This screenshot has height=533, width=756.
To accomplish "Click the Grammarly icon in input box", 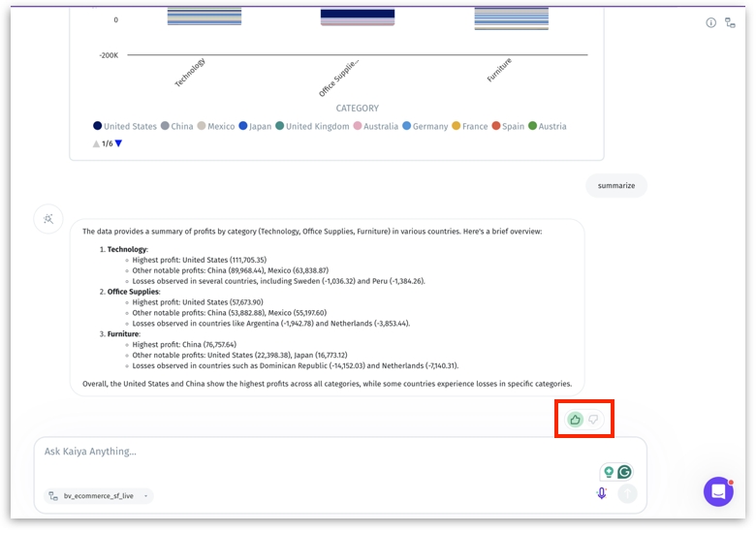I will click(625, 472).
